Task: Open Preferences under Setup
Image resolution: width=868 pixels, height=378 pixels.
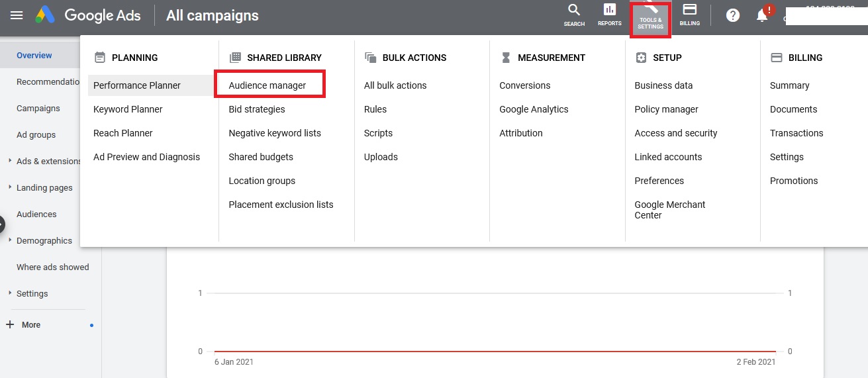Action: [x=659, y=181]
